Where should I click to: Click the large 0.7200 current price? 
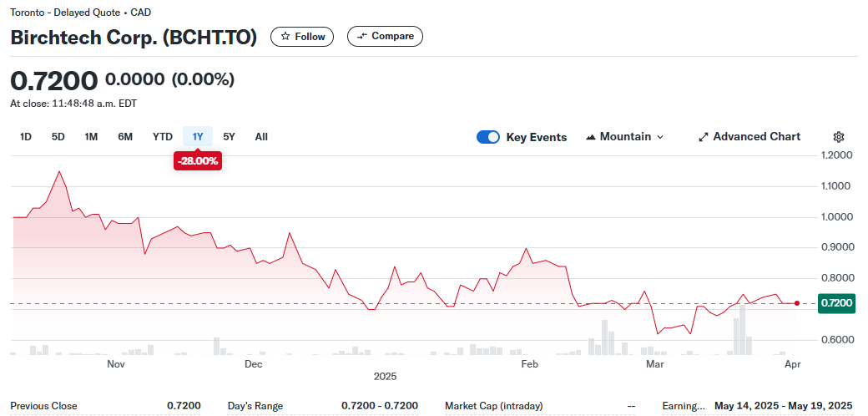pyautogui.click(x=54, y=81)
